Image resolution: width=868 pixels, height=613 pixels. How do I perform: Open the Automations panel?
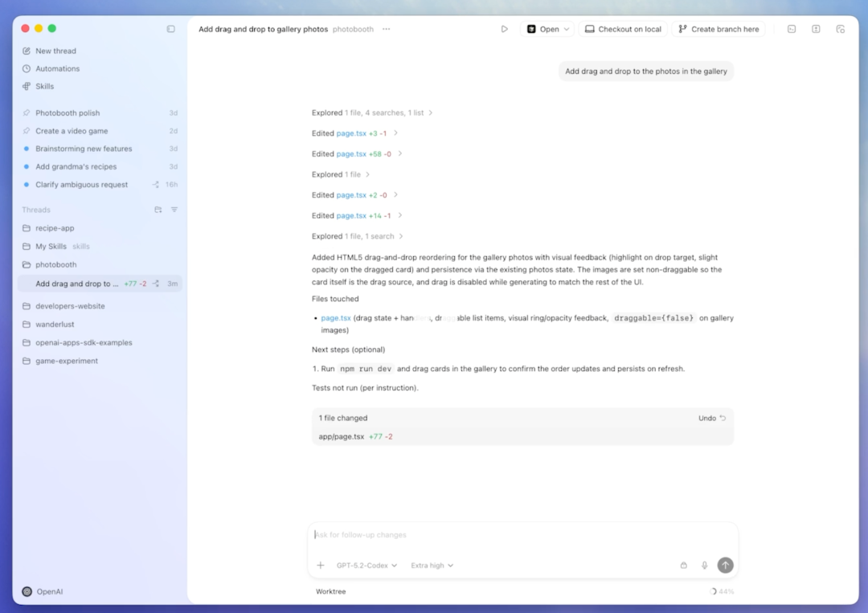56,68
